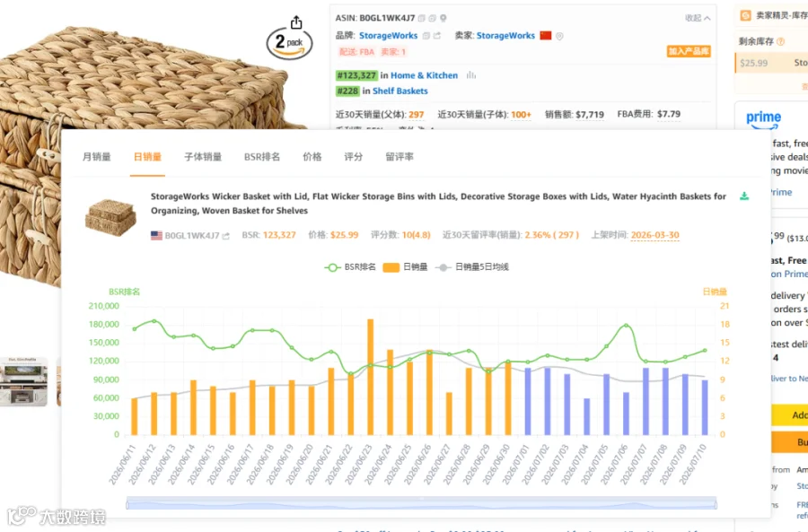Screen dimensions: 808x532
Task: Click the product title StorageWorks Wicker Basket
Action: [438, 204]
